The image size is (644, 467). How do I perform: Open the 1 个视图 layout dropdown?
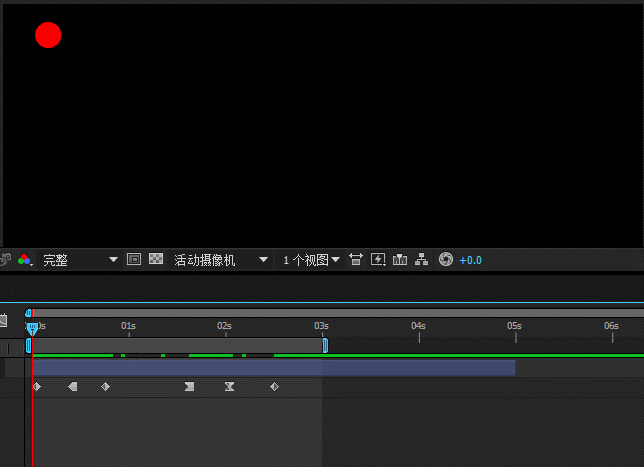311,260
